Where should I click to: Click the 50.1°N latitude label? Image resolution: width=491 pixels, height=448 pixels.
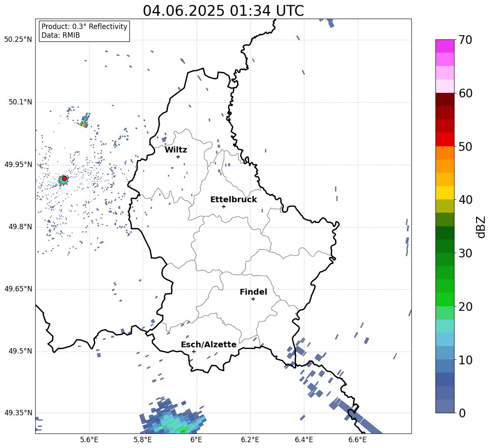[x=20, y=102]
